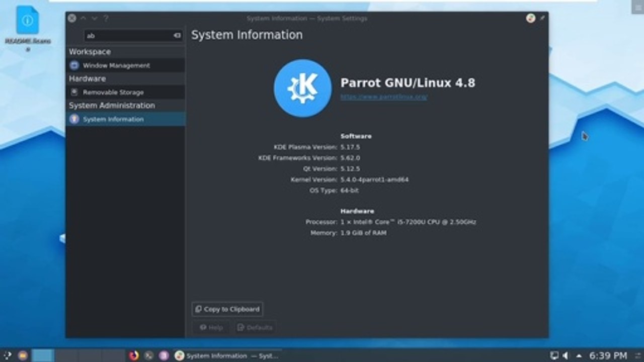Image resolution: width=644 pixels, height=362 pixels.
Task: Click the pin icon in the title bar
Action: 542,18
